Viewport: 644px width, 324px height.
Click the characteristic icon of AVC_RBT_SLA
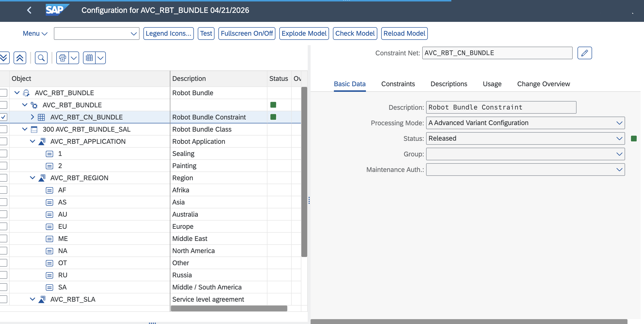(x=42, y=299)
